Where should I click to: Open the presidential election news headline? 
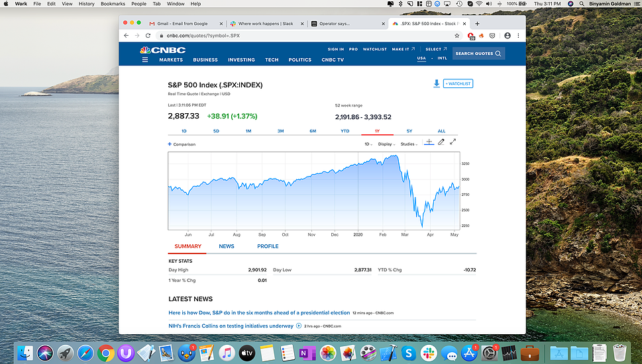click(259, 312)
